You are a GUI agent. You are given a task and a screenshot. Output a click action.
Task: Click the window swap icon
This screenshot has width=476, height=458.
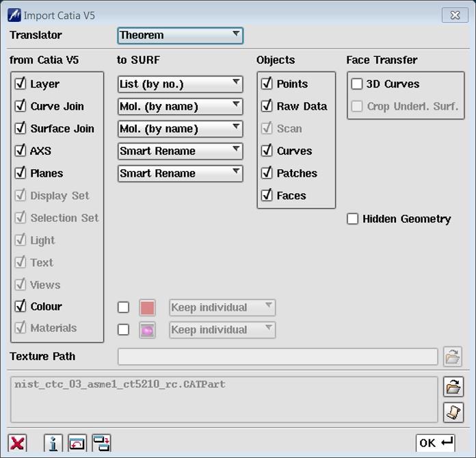[x=101, y=443]
